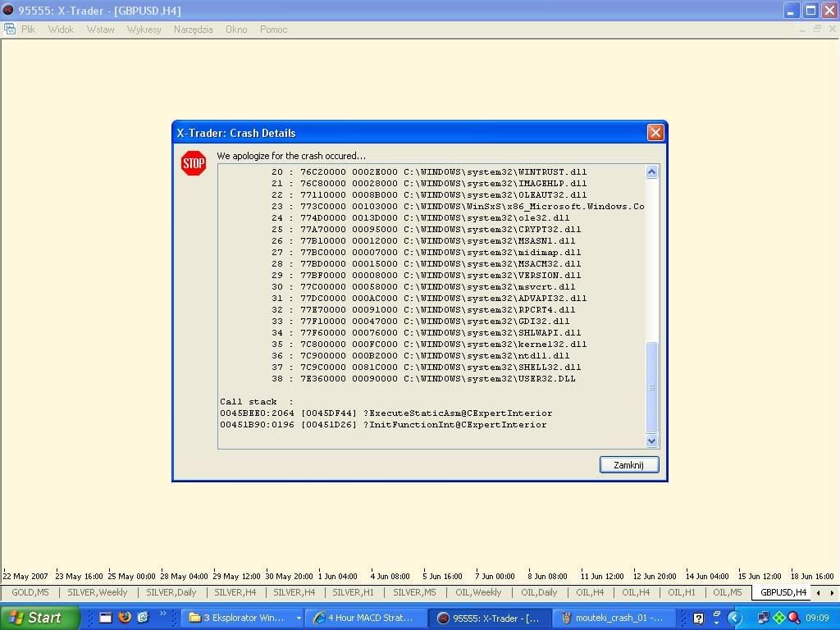Click the kernel32.dll module line
Viewport: 840px width, 630px height.
click(428, 345)
